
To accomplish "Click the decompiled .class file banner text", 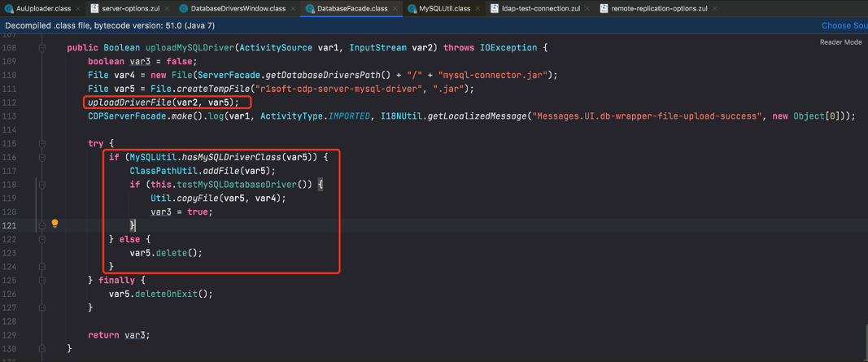I will (111, 25).
